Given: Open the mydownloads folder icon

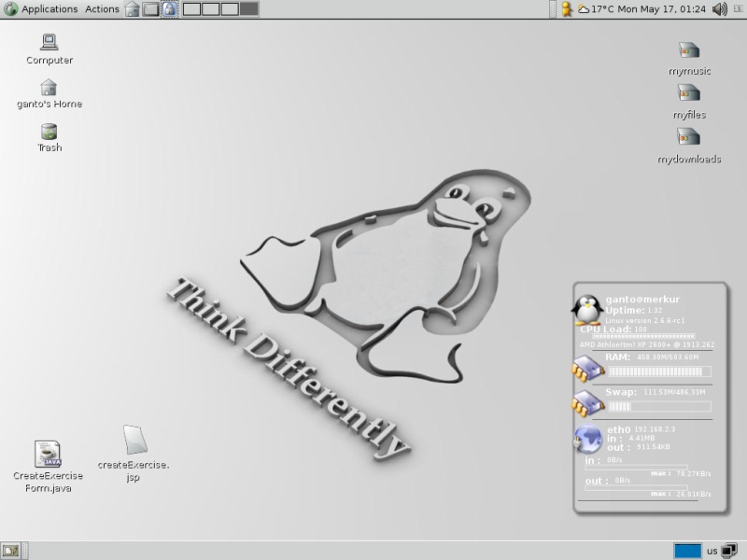Looking at the screenshot, I should click(x=689, y=137).
